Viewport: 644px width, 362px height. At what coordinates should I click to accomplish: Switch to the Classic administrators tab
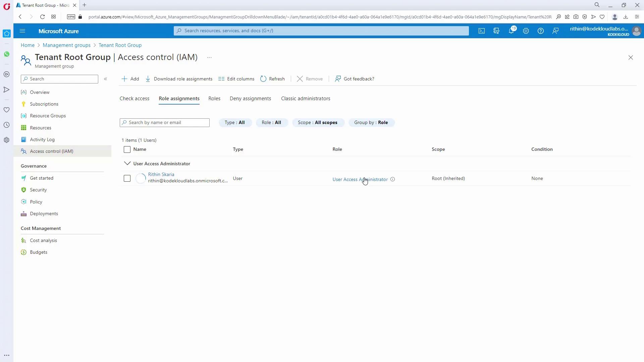tap(306, 99)
